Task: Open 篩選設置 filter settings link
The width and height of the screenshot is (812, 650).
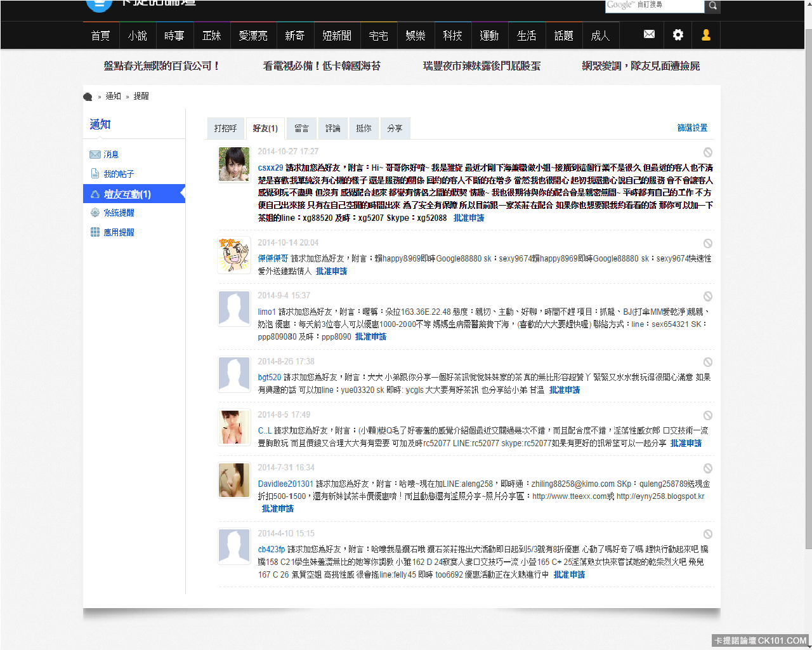Action: 692,128
